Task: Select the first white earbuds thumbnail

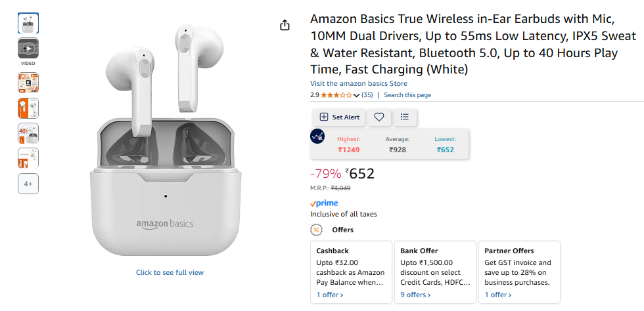Action: (28, 23)
